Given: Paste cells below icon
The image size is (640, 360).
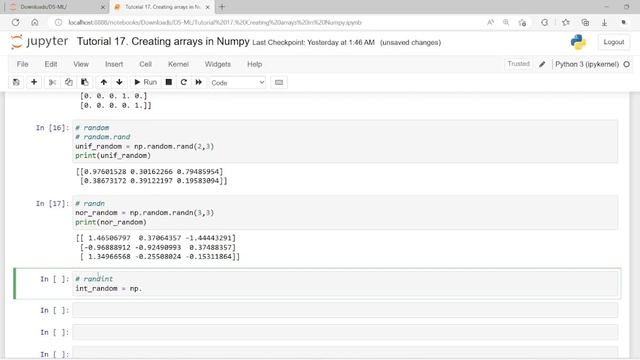Looking at the screenshot, I should click(85, 82).
